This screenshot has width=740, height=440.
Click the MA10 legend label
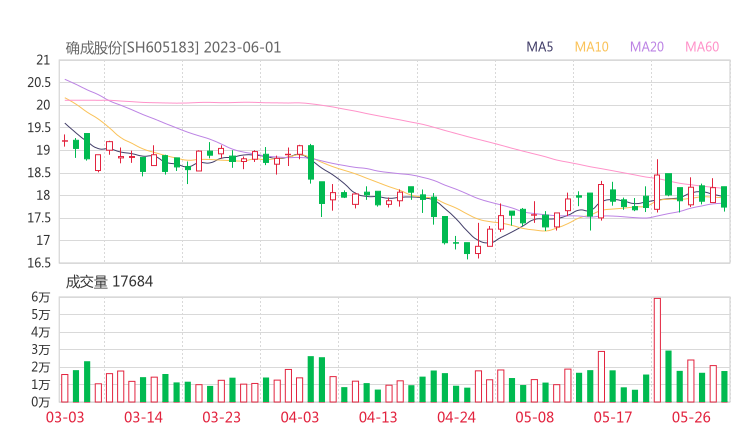(x=591, y=47)
